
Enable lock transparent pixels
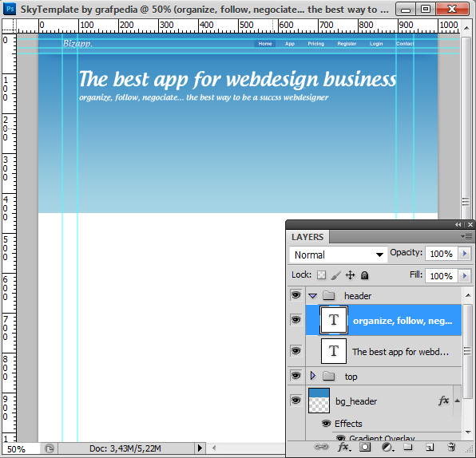321,275
